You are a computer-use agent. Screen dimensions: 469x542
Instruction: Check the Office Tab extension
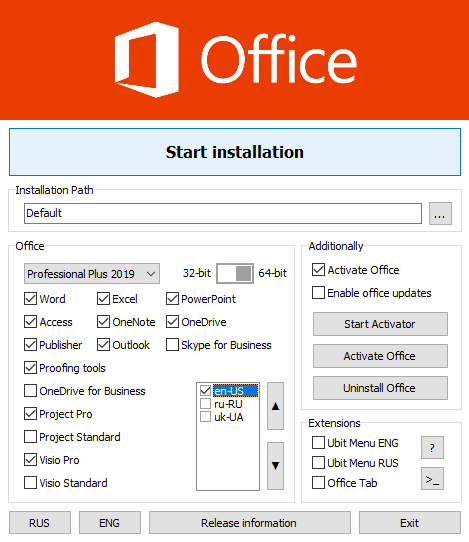[x=318, y=483]
